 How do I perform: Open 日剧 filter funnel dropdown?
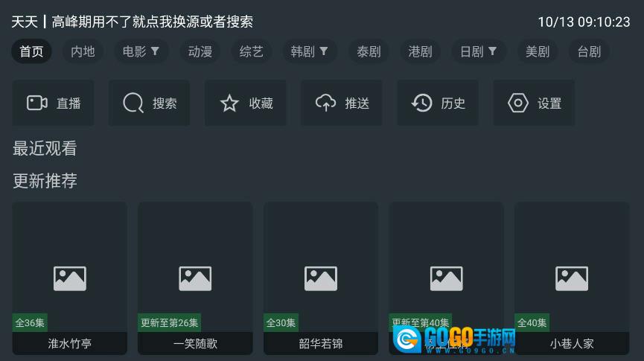[x=492, y=51]
